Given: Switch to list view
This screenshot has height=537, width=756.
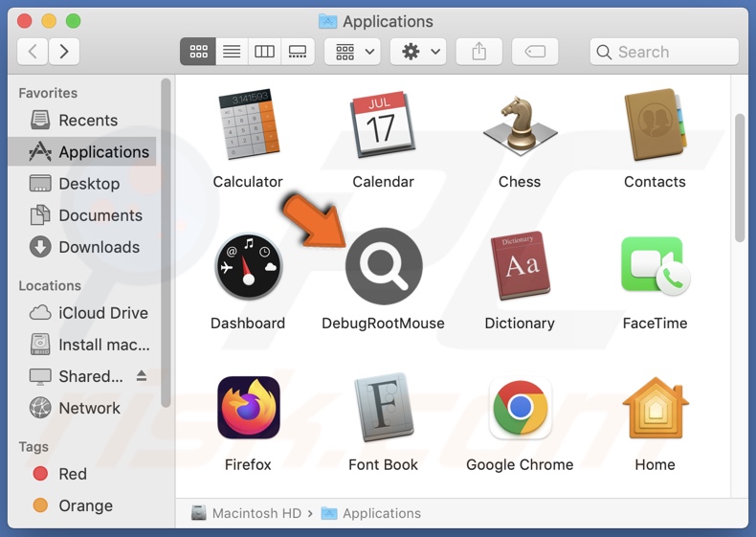Looking at the screenshot, I should [x=232, y=51].
